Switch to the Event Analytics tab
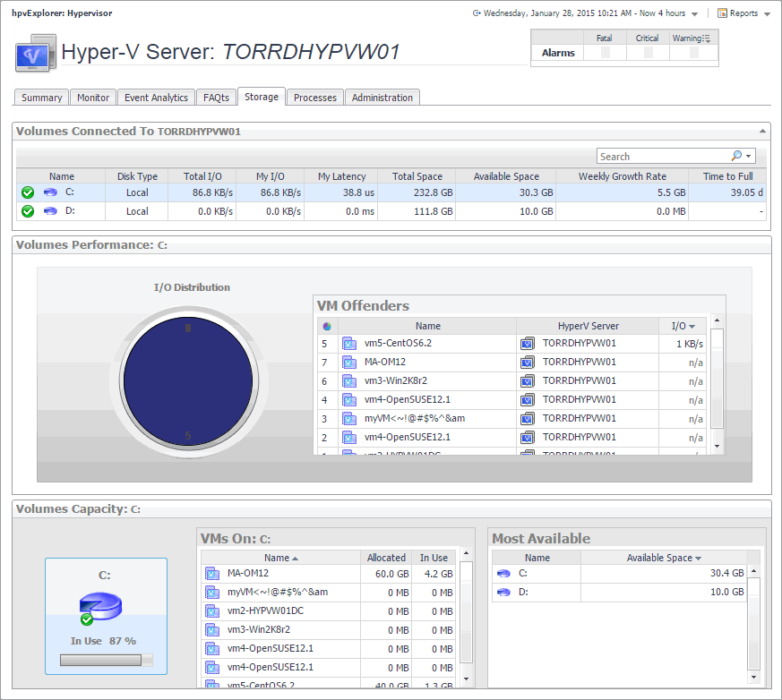782x700 pixels. tap(156, 98)
